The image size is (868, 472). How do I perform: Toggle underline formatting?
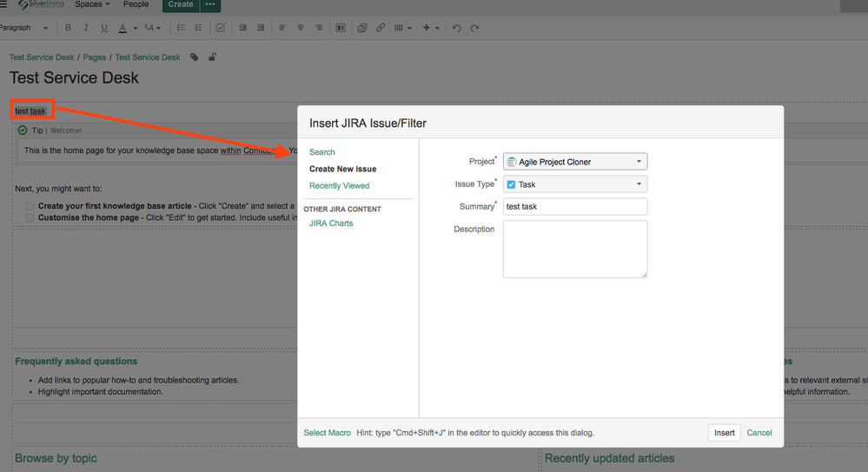click(x=104, y=28)
